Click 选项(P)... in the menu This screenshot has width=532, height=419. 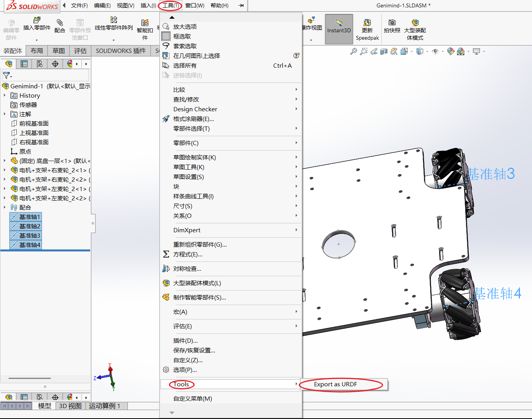click(x=185, y=370)
